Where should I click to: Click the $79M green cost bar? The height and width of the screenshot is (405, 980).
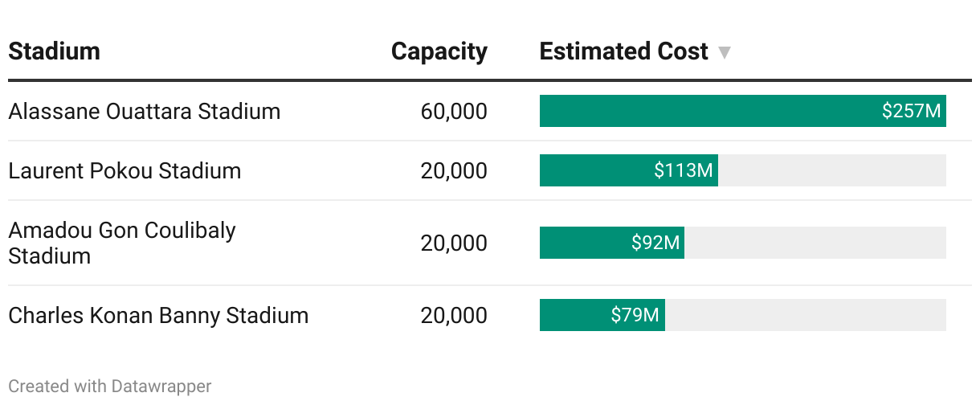click(x=602, y=315)
